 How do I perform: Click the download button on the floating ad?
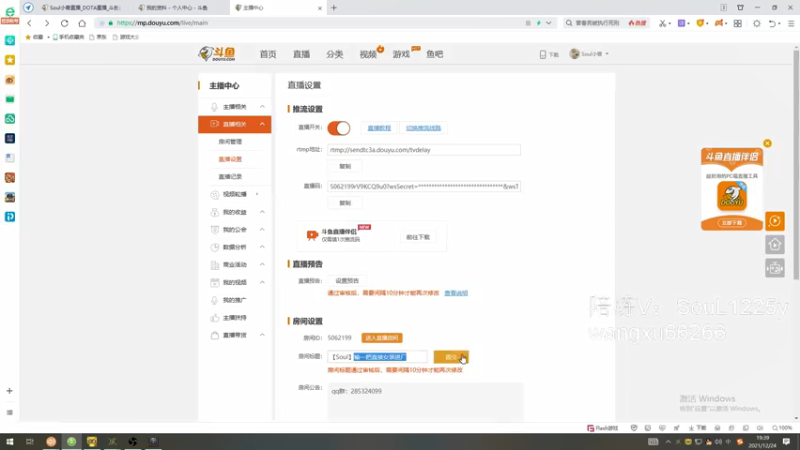(x=732, y=223)
